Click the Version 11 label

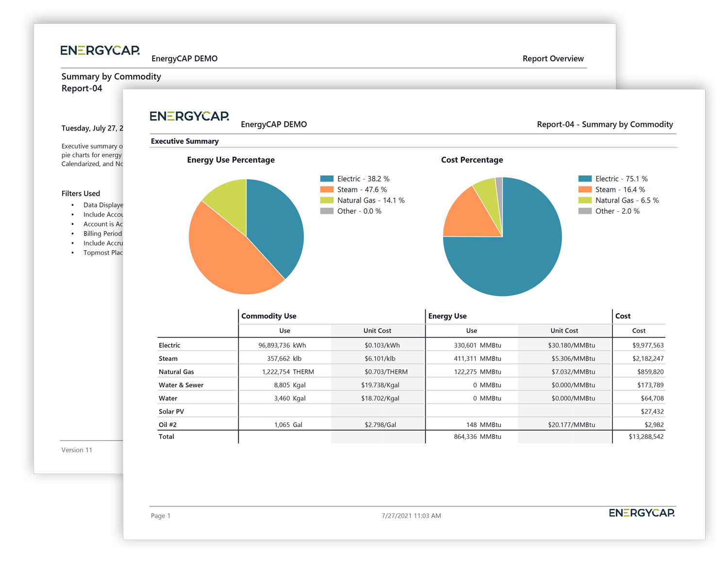76,450
